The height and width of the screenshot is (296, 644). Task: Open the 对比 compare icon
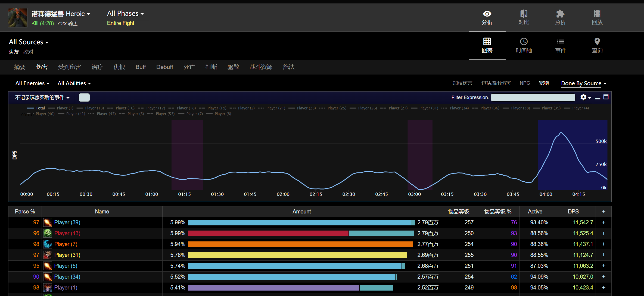pyautogui.click(x=524, y=14)
